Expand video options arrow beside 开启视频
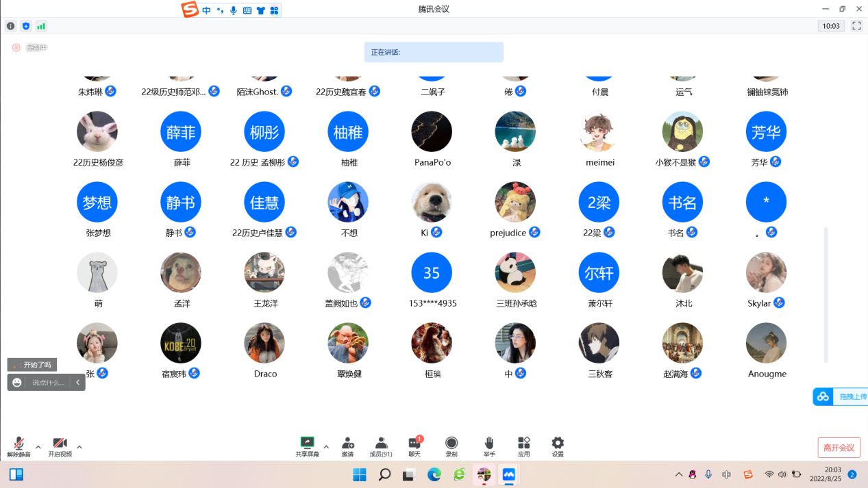The image size is (868, 488). click(x=79, y=448)
